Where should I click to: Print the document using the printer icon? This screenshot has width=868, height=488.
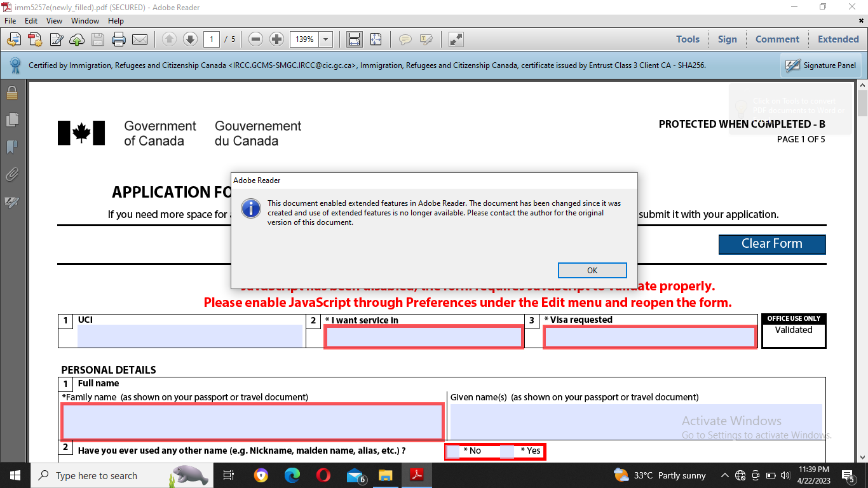119,39
